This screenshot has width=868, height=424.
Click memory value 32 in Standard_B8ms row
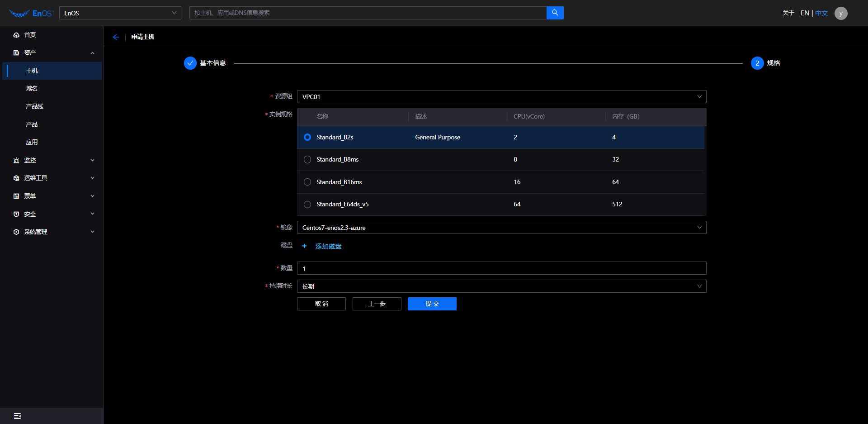pyautogui.click(x=615, y=160)
